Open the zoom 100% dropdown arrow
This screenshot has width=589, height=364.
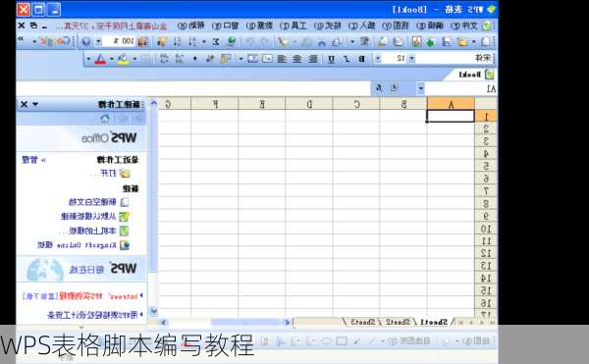click(x=98, y=41)
